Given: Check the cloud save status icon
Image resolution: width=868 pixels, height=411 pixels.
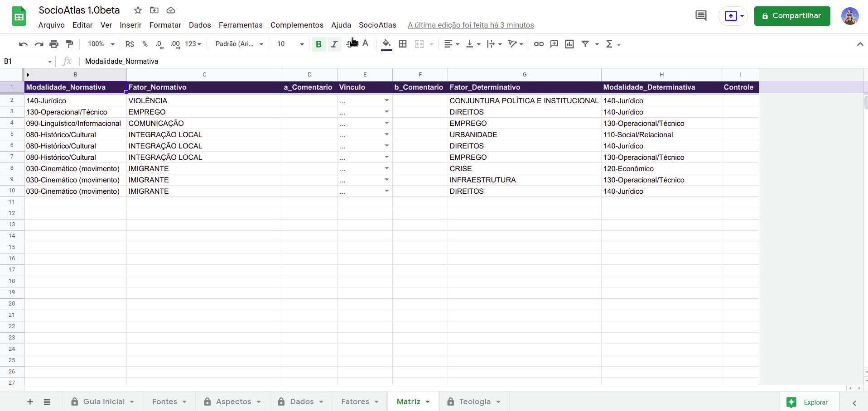Looking at the screenshot, I should click(171, 10).
